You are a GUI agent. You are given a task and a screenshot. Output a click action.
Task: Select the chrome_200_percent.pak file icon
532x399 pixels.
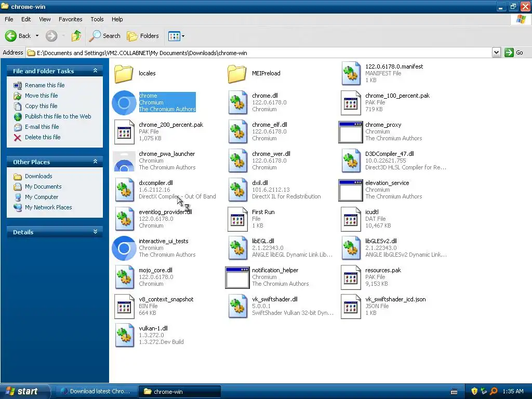[x=124, y=131]
